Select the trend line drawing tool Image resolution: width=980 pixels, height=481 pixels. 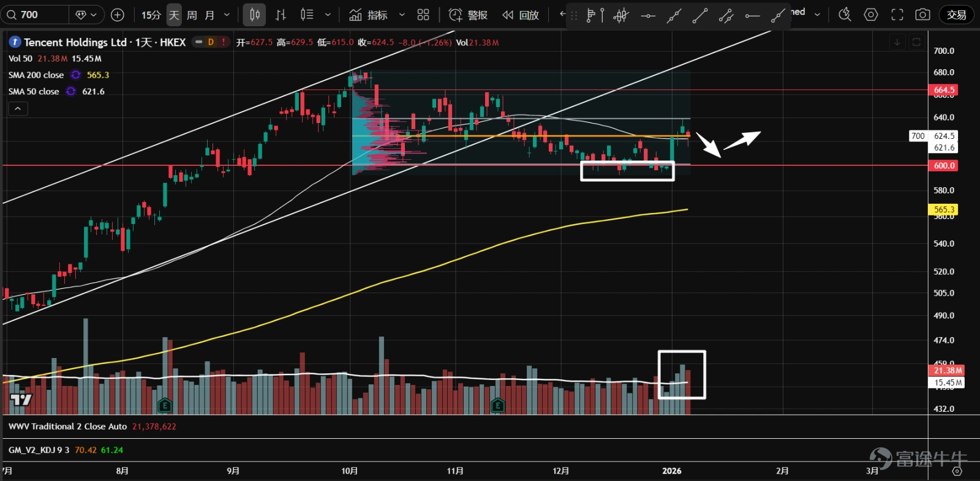[700, 15]
